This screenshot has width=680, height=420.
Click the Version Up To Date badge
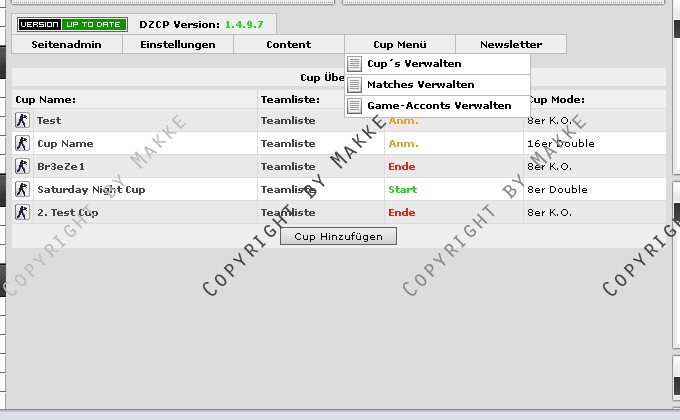(x=73, y=23)
